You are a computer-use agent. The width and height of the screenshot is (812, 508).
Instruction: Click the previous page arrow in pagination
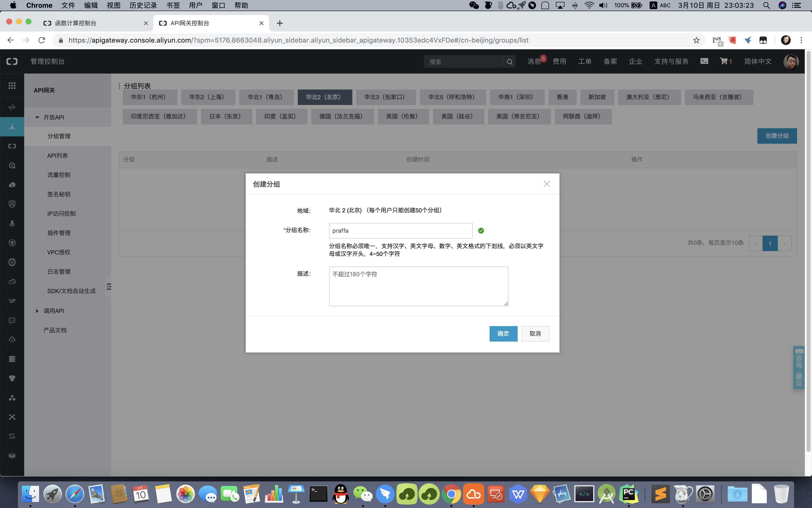coord(755,243)
